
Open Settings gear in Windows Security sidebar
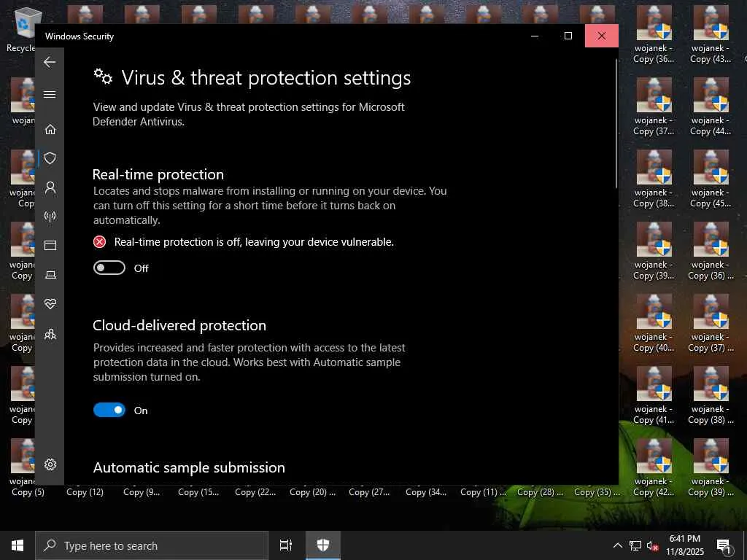pyautogui.click(x=50, y=464)
